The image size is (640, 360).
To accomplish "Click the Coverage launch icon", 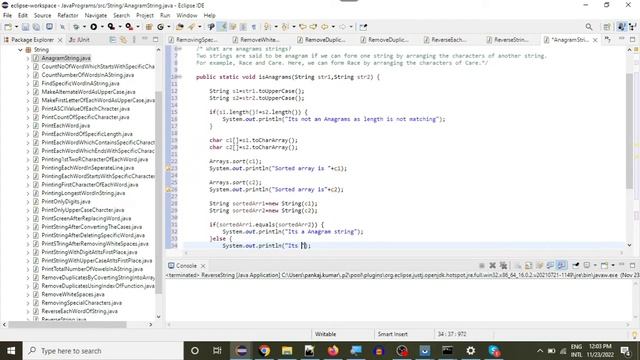I will (111, 27).
